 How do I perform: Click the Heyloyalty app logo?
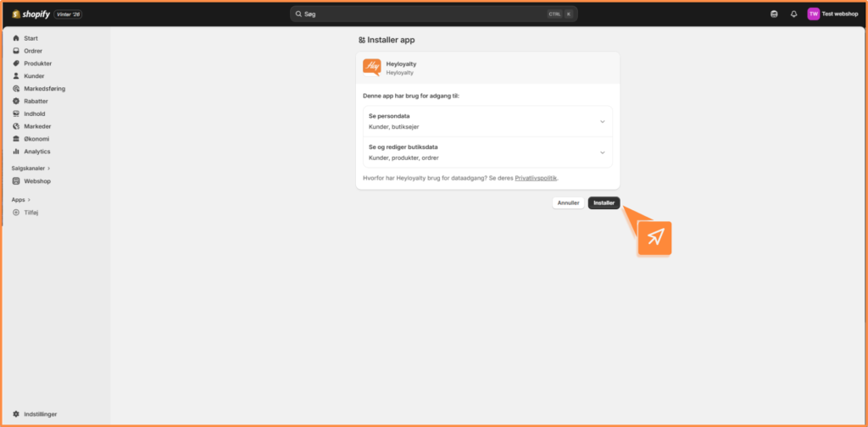pyautogui.click(x=371, y=68)
